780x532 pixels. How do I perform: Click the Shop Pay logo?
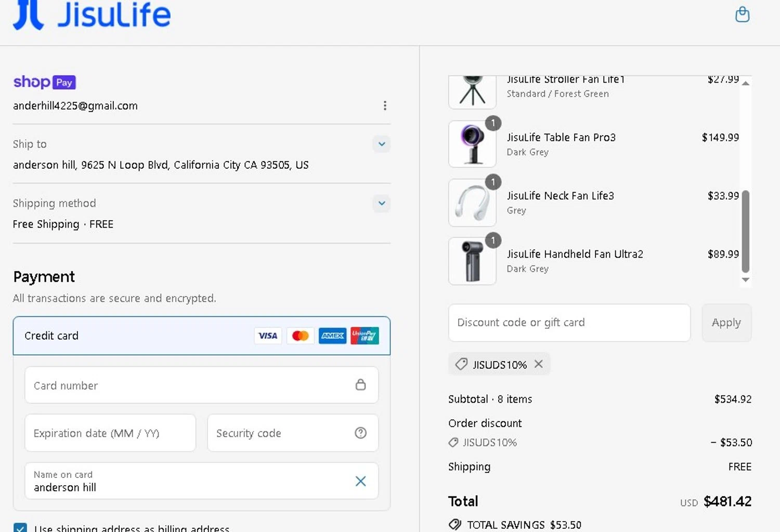(x=45, y=82)
